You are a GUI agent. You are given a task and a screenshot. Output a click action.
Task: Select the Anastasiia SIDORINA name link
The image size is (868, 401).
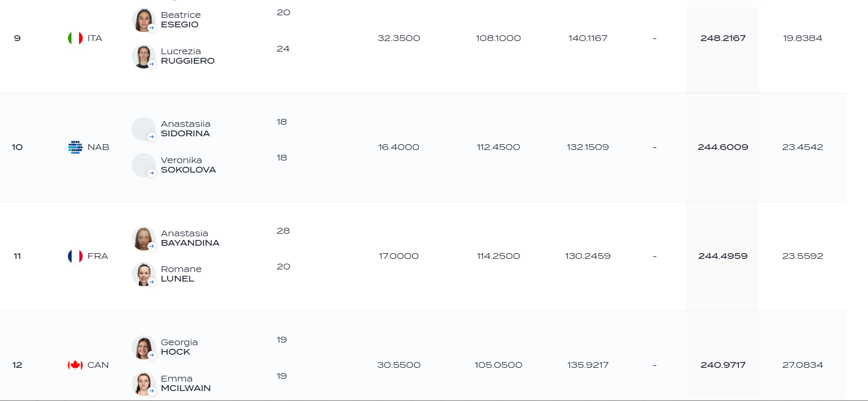point(185,128)
